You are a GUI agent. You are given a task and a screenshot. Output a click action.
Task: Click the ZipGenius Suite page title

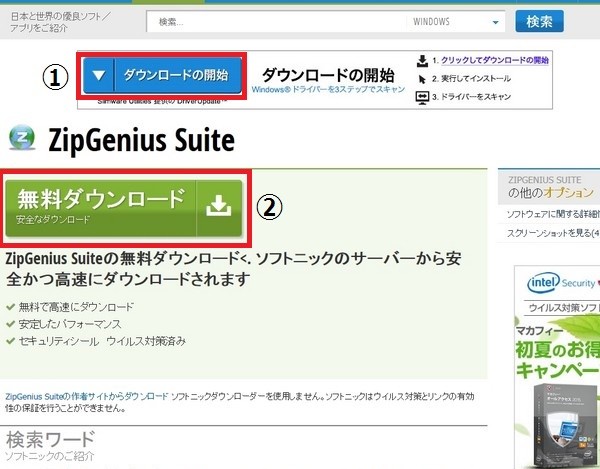coord(142,140)
